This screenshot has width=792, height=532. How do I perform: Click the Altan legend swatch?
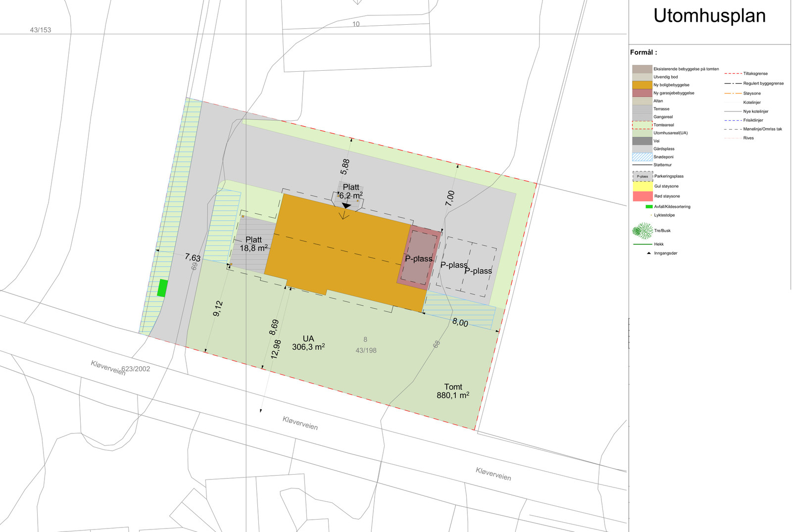coord(642,101)
